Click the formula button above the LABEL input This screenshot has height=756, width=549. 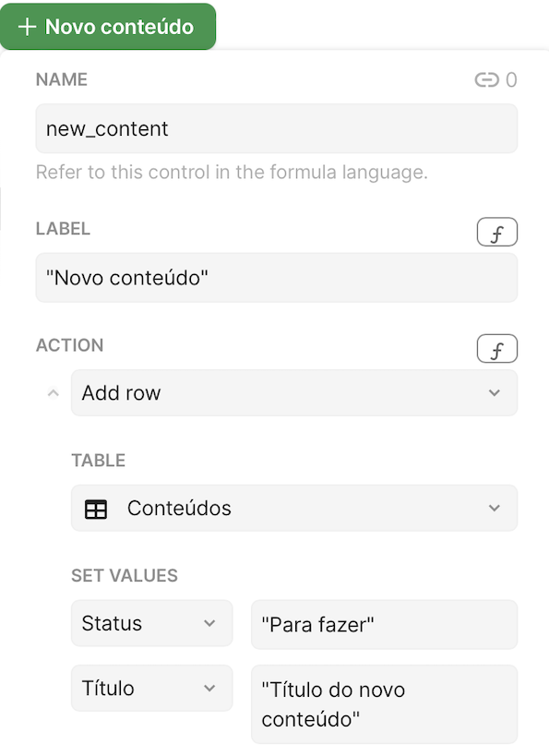[496, 232]
